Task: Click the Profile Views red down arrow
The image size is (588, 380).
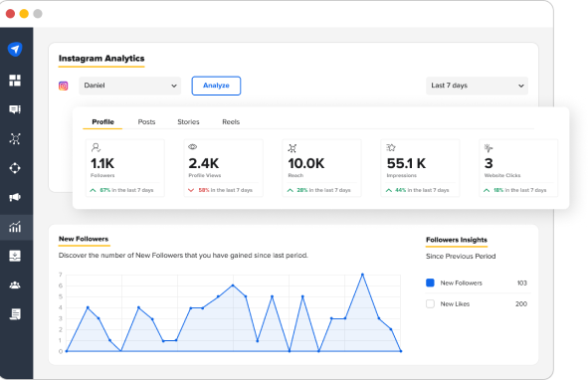Action: pyautogui.click(x=191, y=190)
